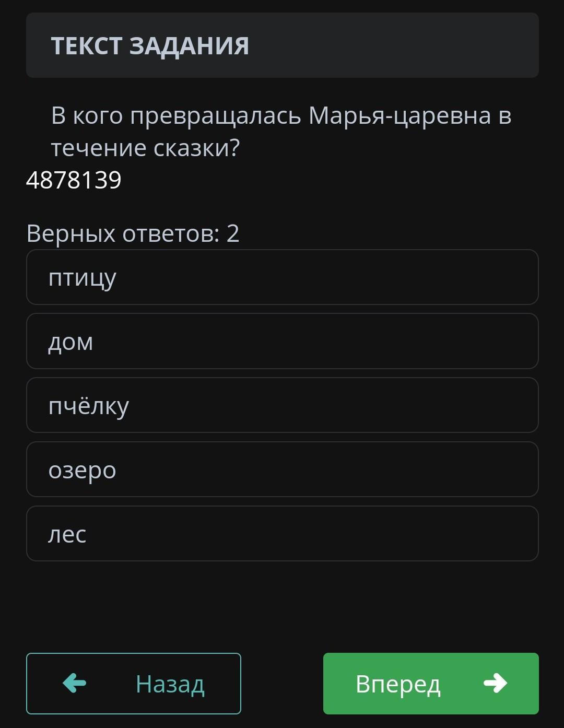This screenshot has height=728, width=564.
Task: Click the question line течение сказки?
Action: (x=145, y=148)
